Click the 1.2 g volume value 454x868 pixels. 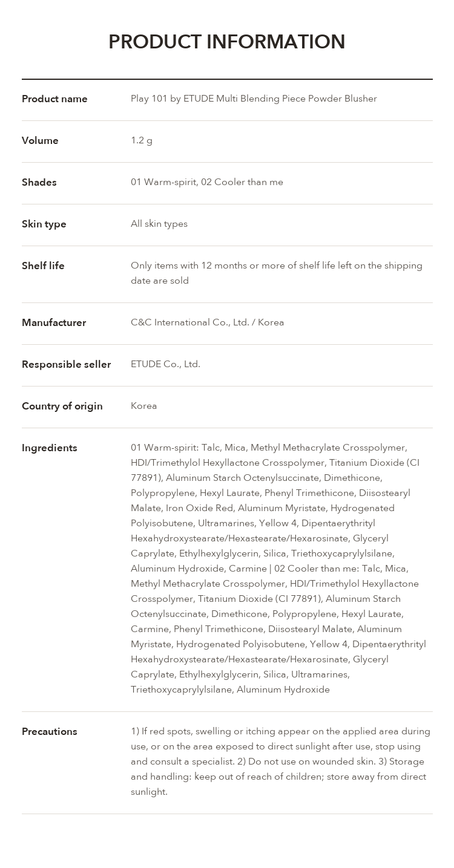pyautogui.click(x=142, y=140)
